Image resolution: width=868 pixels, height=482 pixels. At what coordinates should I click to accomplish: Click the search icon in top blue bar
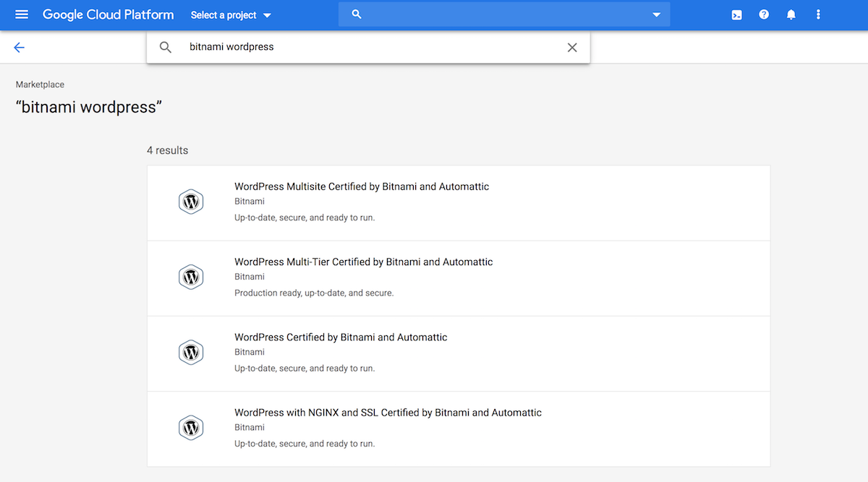point(357,14)
